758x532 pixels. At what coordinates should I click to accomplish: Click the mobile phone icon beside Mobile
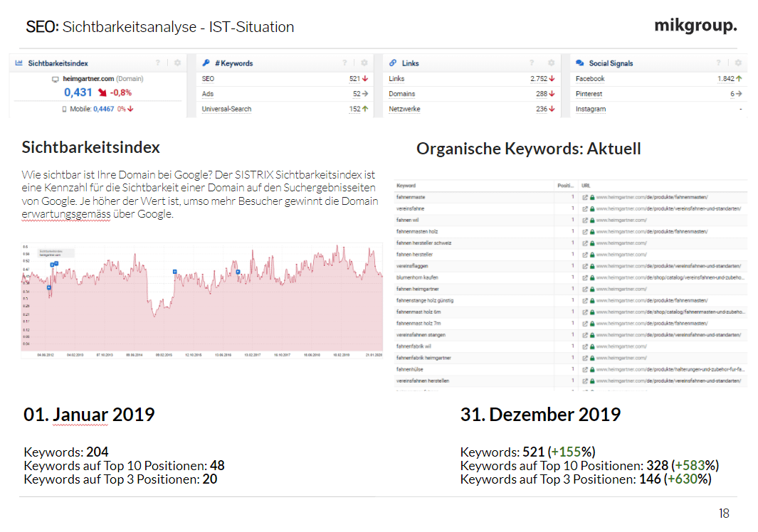click(x=64, y=110)
